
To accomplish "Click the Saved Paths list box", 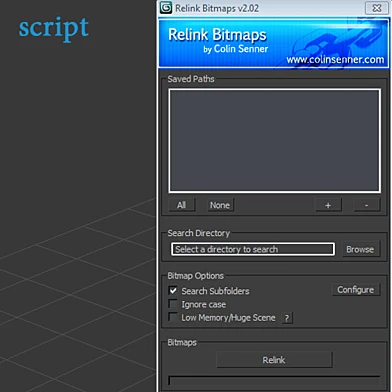I will click(x=274, y=141).
